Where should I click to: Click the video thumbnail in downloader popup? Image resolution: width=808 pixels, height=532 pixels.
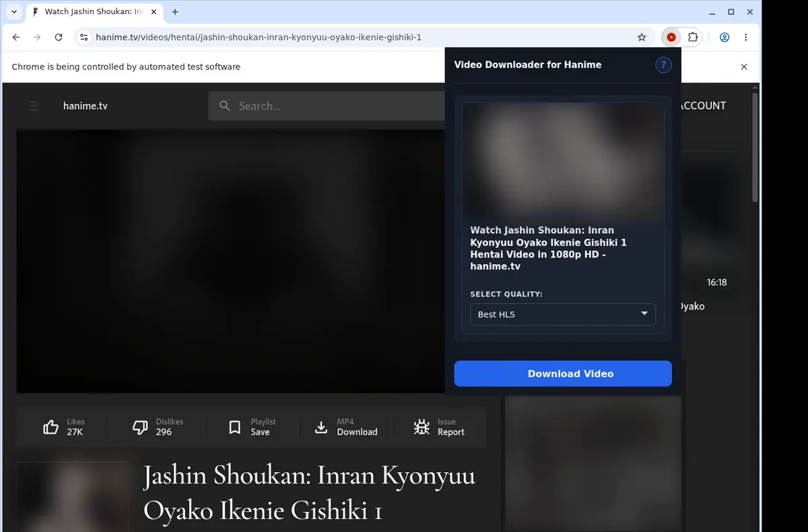(x=563, y=160)
